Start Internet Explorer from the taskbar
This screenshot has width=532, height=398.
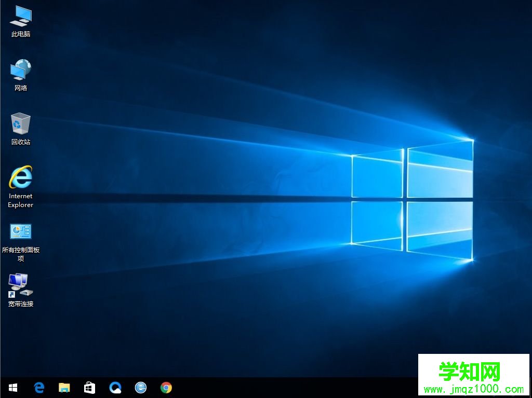(x=141, y=388)
